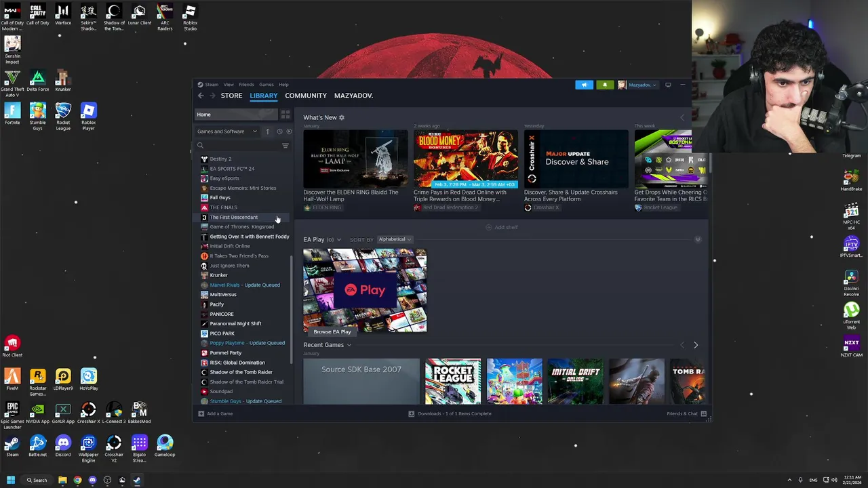Go back with the Steam back arrow
Image resolution: width=868 pixels, height=488 pixels.
tap(201, 96)
